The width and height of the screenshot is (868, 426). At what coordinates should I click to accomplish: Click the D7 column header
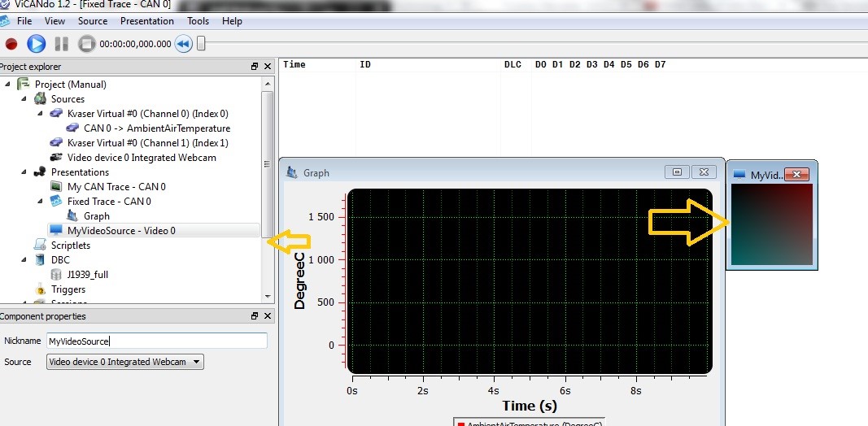pos(660,64)
